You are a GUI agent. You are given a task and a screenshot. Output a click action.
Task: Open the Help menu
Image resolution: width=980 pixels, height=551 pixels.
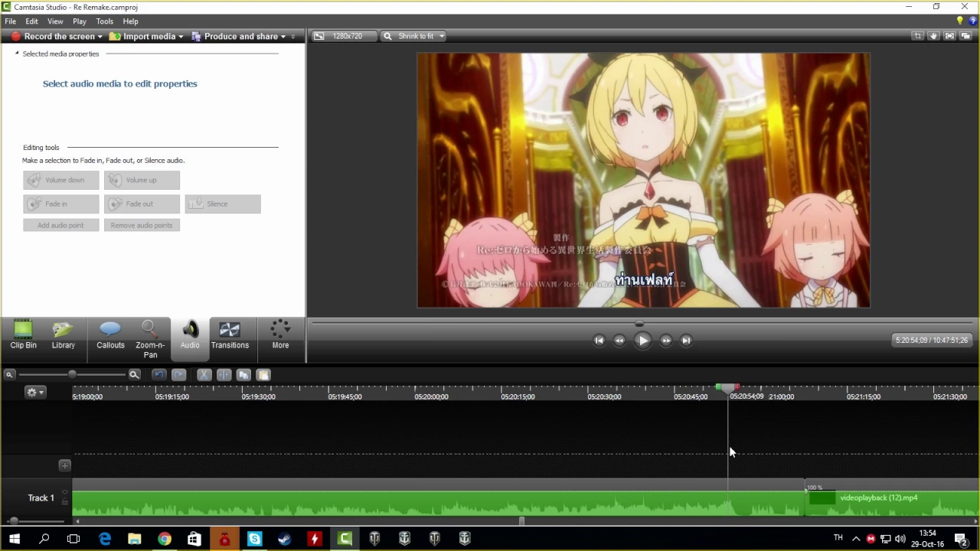131,21
